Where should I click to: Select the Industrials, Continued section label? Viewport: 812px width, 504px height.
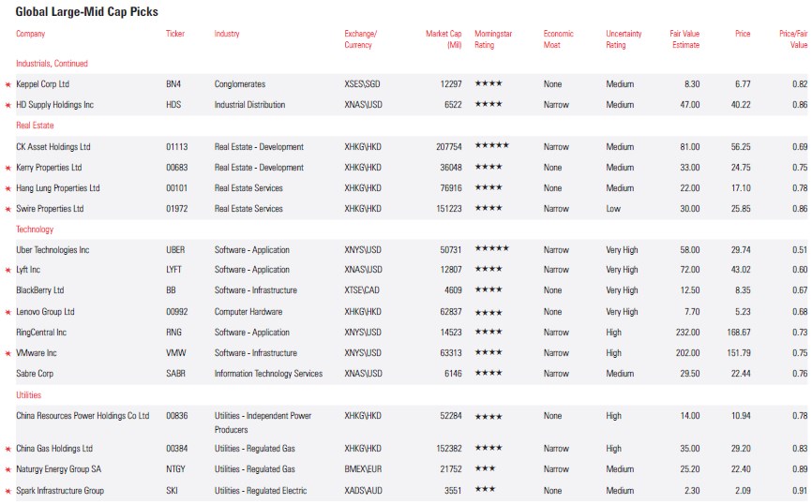52,64
